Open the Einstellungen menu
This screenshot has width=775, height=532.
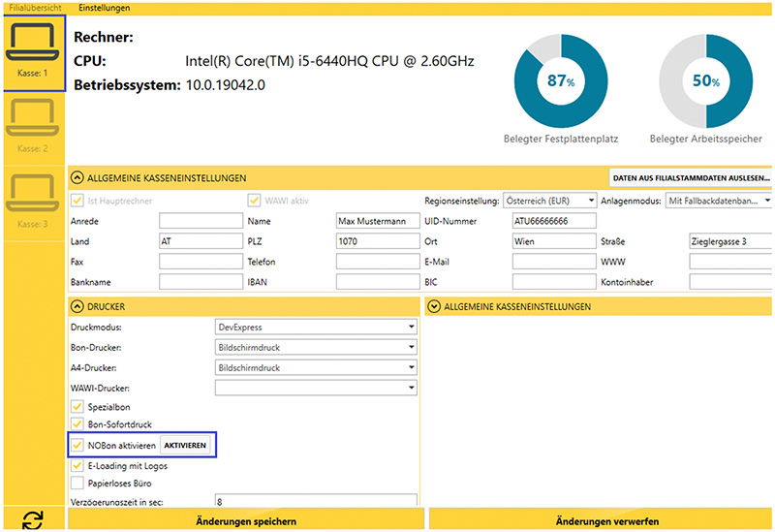click(104, 7)
